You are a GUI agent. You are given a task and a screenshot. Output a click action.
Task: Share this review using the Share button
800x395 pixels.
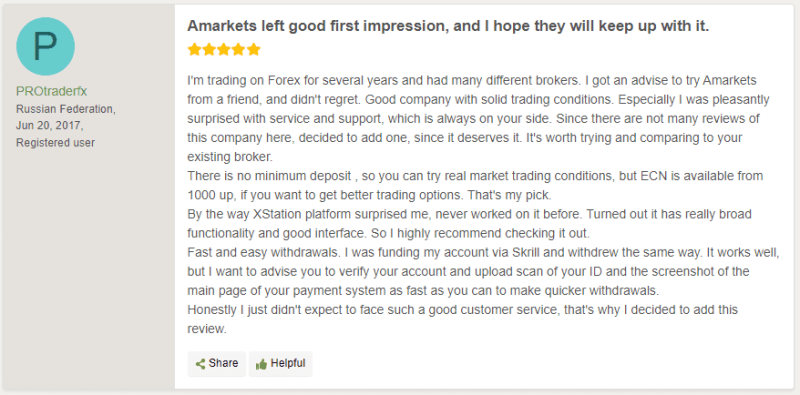tap(217, 364)
